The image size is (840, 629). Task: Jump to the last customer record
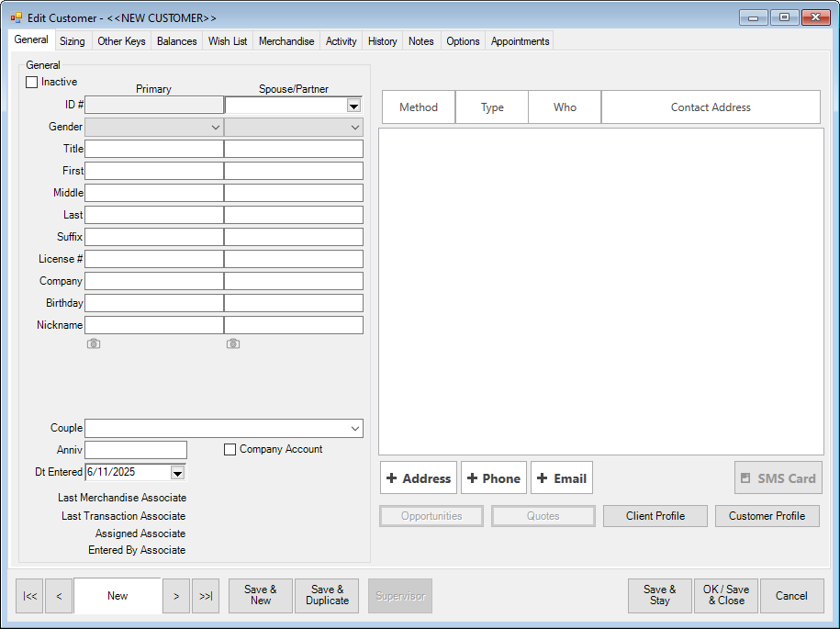point(206,596)
